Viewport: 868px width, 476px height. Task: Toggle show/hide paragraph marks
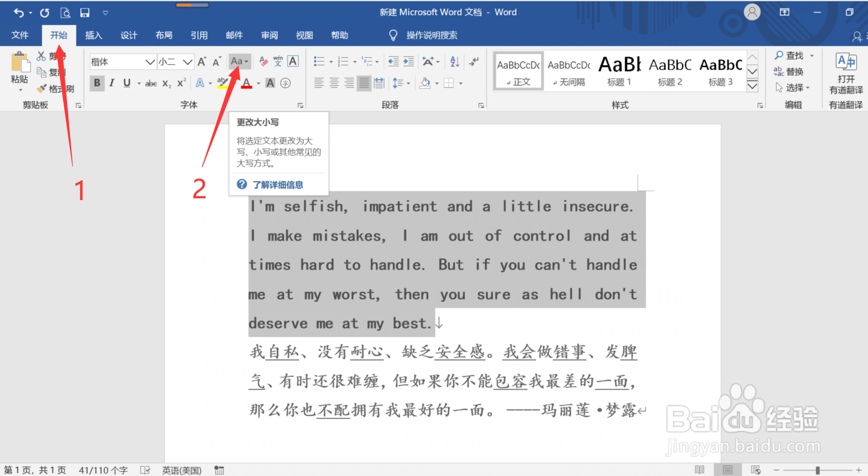pos(474,61)
